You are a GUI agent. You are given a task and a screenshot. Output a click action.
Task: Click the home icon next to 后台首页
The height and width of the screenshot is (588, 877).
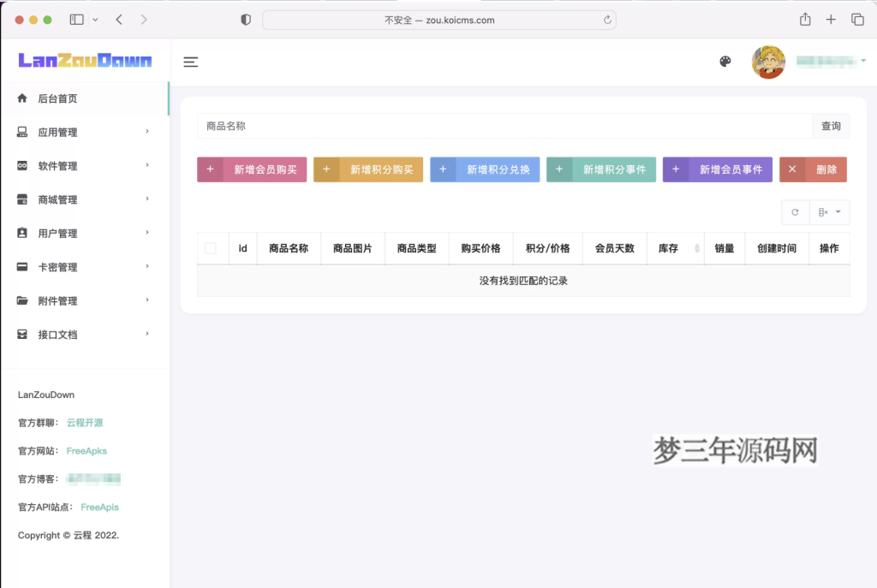(x=21, y=98)
